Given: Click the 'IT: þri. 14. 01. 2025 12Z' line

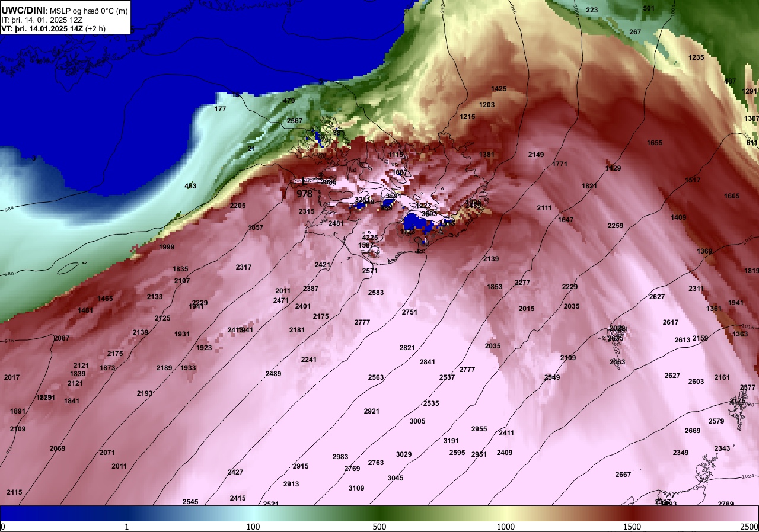Looking at the screenshot, I should pos(42,20).
